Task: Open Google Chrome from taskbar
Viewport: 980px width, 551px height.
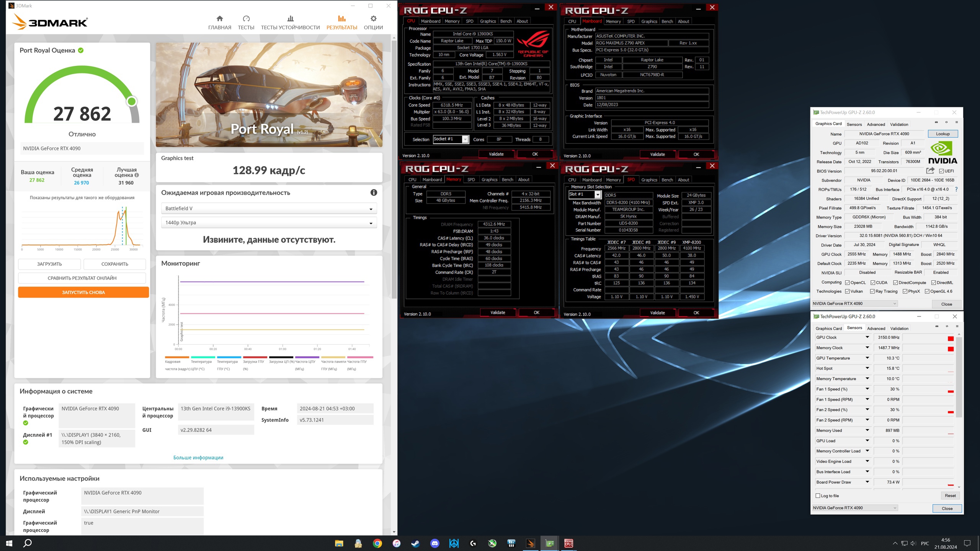Action: click(x=377, y=543)
